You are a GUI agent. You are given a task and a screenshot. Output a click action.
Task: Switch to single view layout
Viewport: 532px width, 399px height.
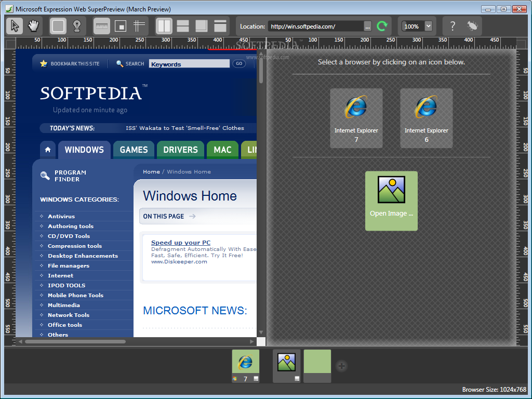220,26
